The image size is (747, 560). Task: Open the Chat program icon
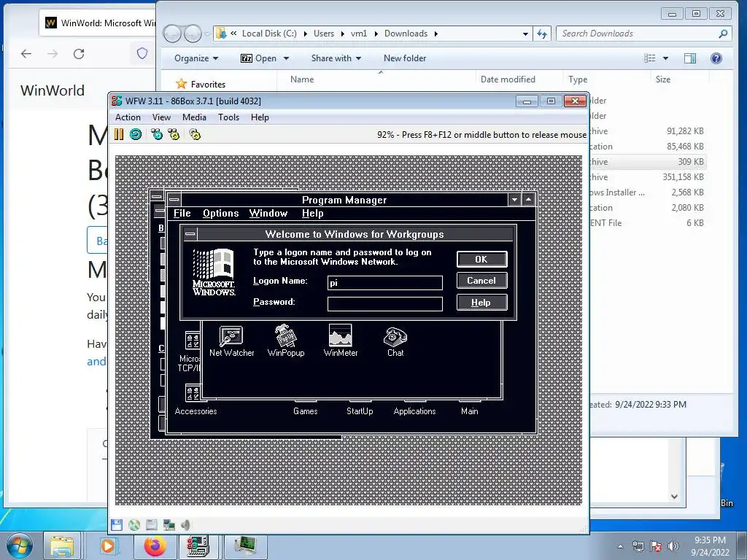point(395,342)
